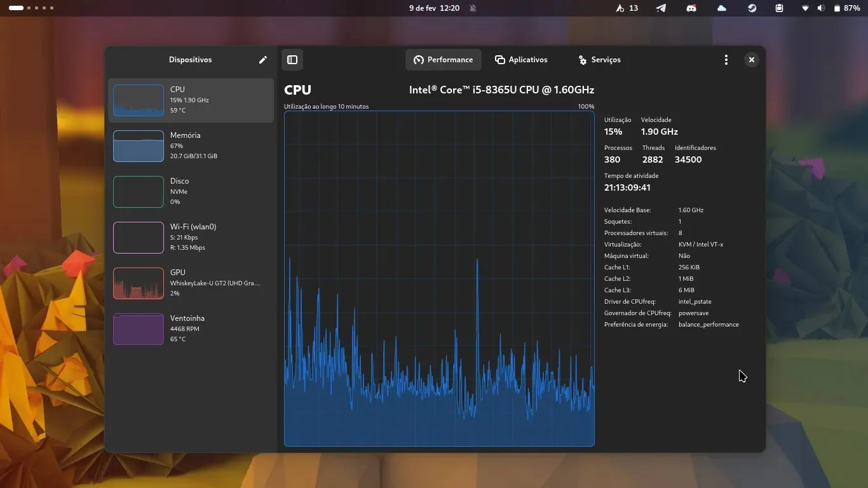Click the Telegram tray icon
The image size is (868, 488).
tap(661, 8)
